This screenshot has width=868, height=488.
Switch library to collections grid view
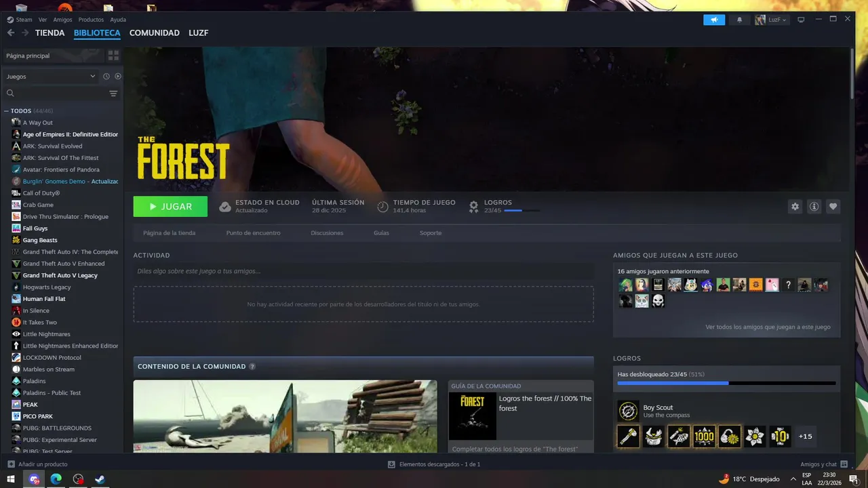pyautogui.click(x=113, y=56)
